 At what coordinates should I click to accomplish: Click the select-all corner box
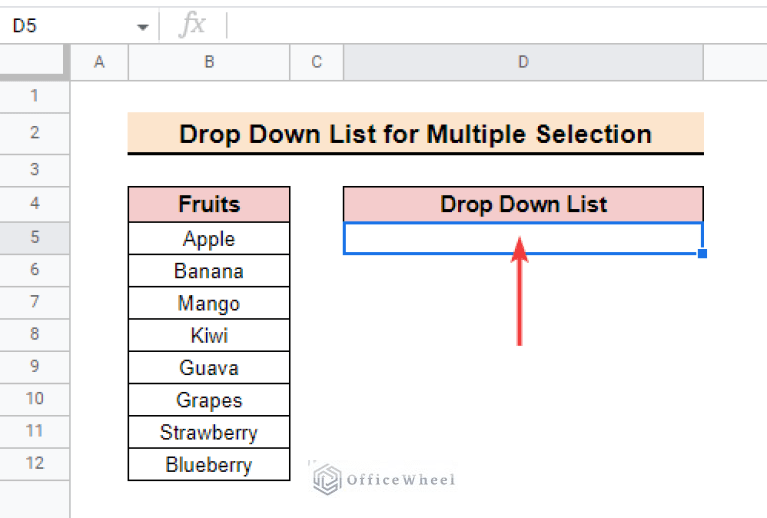pos(35,62)
